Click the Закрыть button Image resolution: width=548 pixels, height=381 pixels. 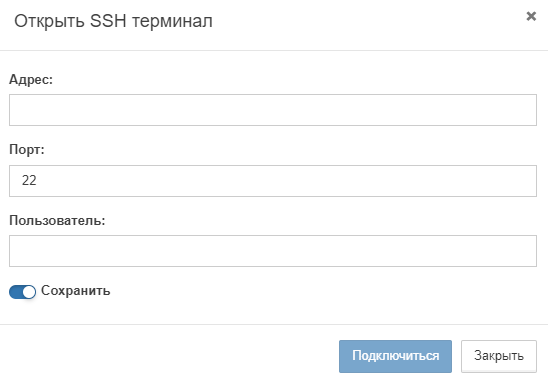pos(499,356)
